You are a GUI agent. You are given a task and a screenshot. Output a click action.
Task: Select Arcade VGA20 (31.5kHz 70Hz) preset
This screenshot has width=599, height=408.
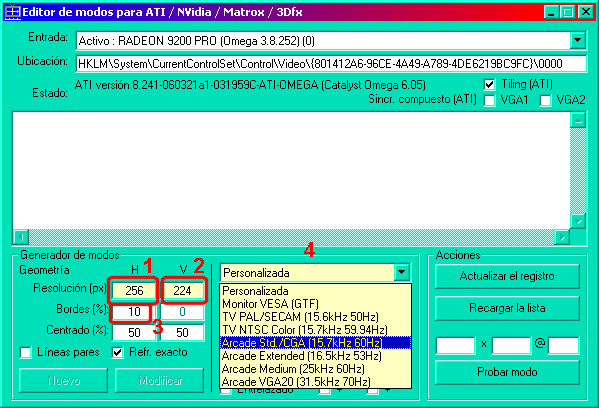point(316,382)
